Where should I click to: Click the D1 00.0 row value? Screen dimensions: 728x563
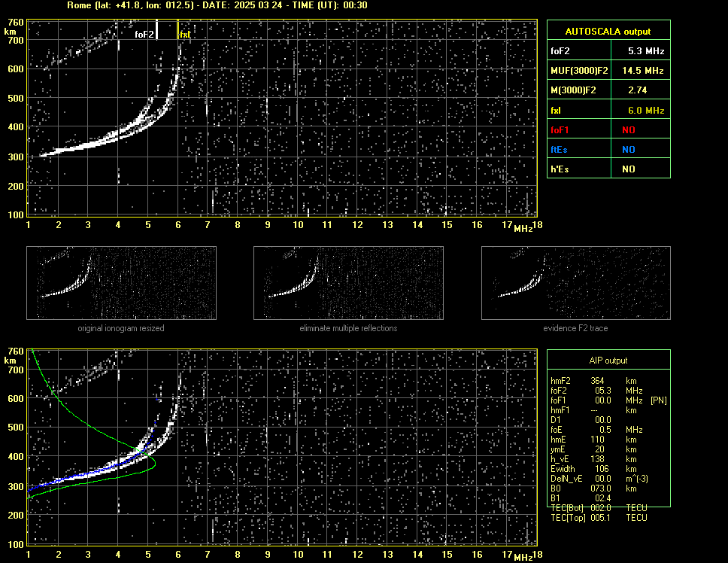pos(603,420)
